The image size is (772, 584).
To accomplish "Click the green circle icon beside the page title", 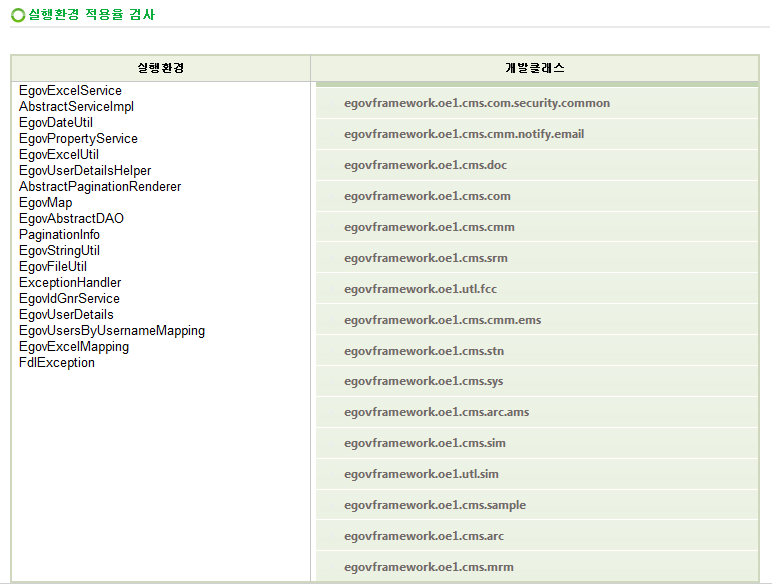I will coord(18,15).
